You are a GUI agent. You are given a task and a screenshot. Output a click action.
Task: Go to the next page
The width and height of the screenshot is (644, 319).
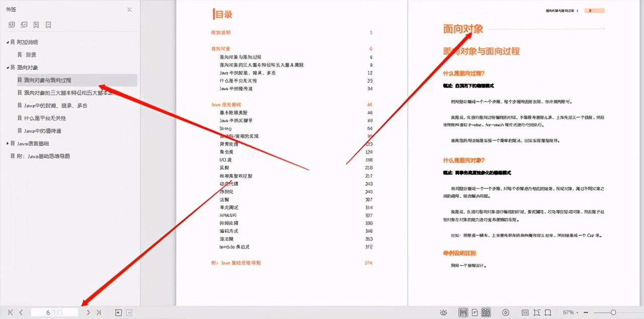tap(89, 312)
